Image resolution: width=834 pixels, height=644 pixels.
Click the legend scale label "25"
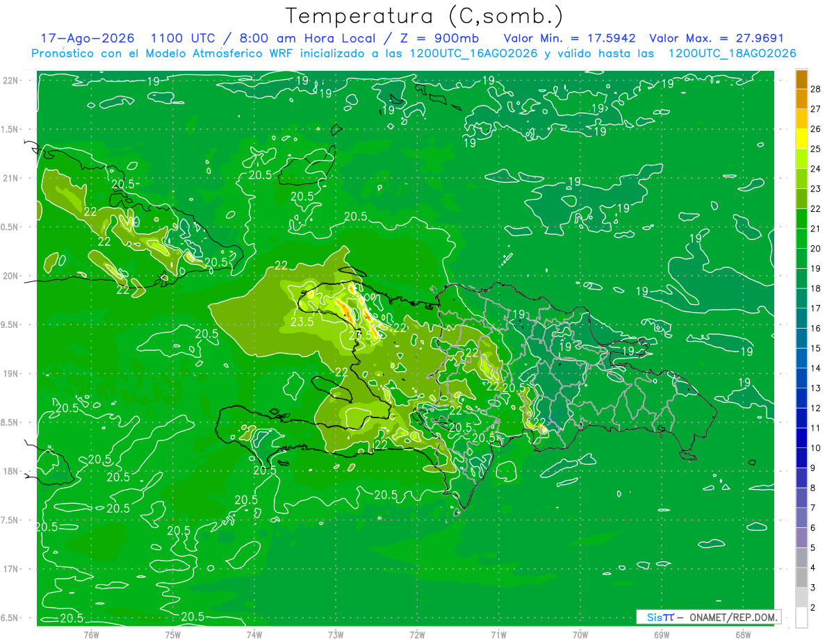click(x=815, y=149)
